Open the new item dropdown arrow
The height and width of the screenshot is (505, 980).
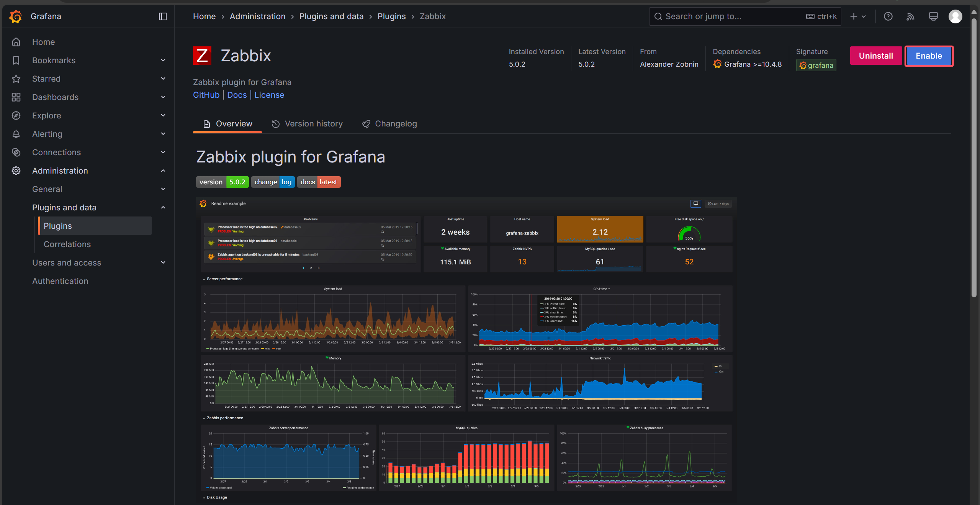pyautogui.click(x=863, y=16)
